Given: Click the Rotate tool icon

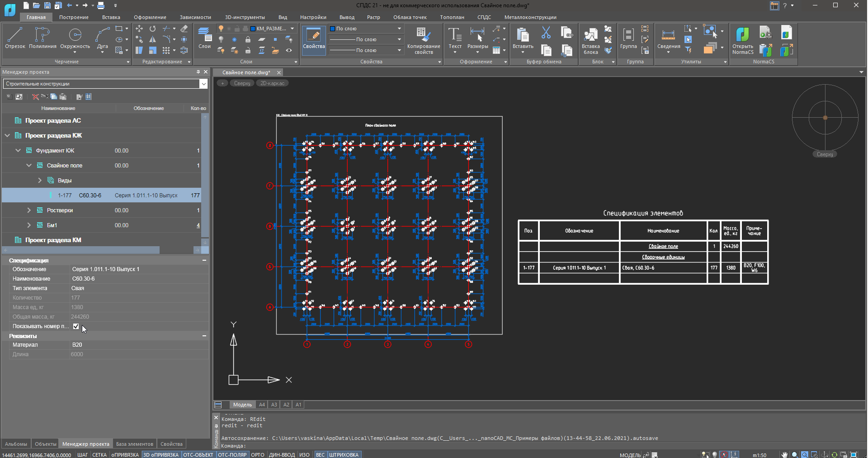Looking at the screenshot, I should pyautogui.click(x=153, y=29).
